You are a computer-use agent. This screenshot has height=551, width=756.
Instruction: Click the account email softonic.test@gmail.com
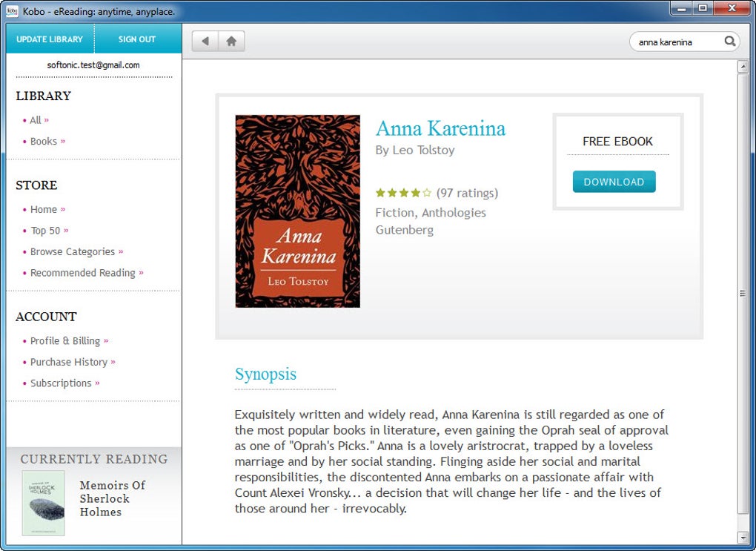tap(93, 65)
